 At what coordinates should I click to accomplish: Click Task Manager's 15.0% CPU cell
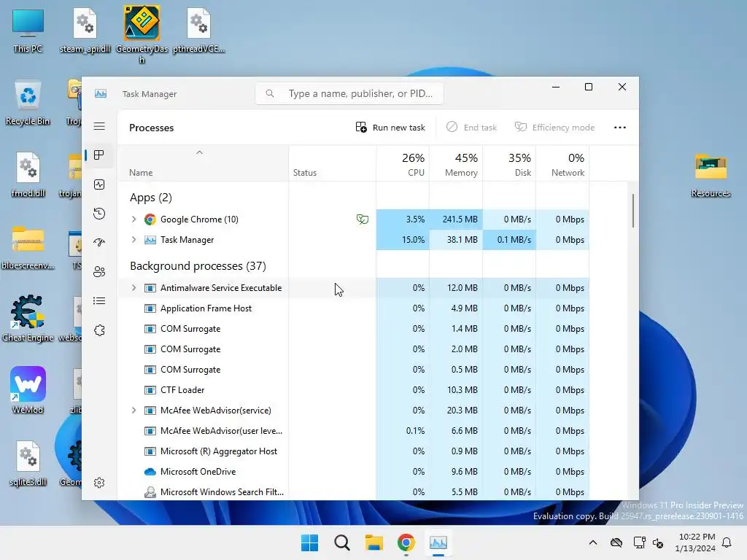[x=403, y=239]
